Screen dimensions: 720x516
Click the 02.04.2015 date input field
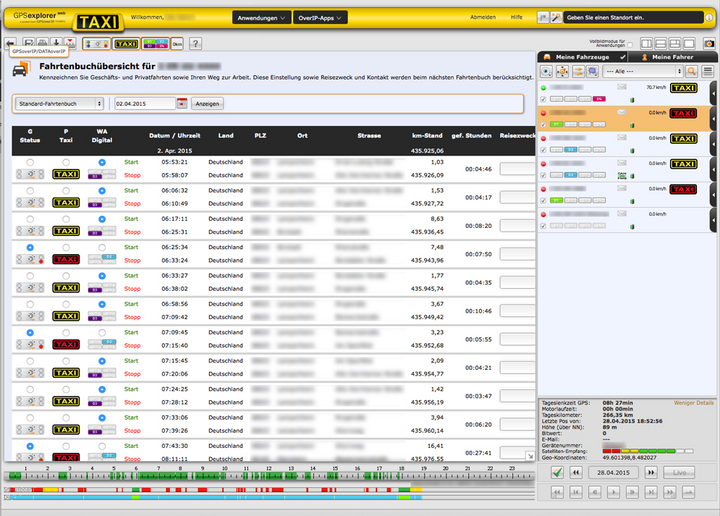pos(145,104)
